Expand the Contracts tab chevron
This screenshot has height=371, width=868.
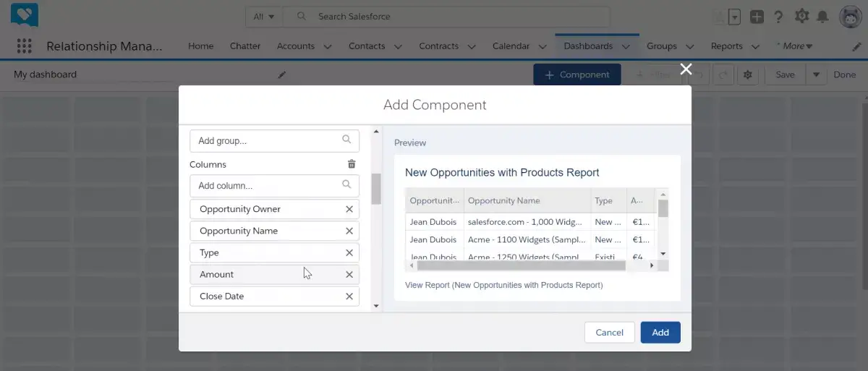[x=472, y=46]
